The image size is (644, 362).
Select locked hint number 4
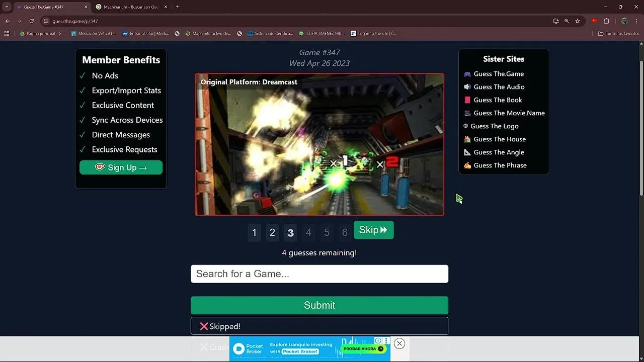point(308,232)
